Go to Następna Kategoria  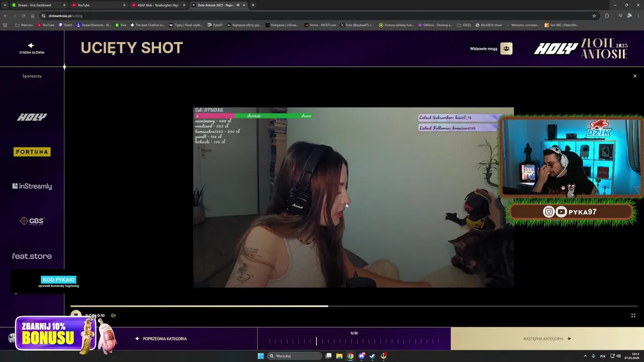[547, 339]
